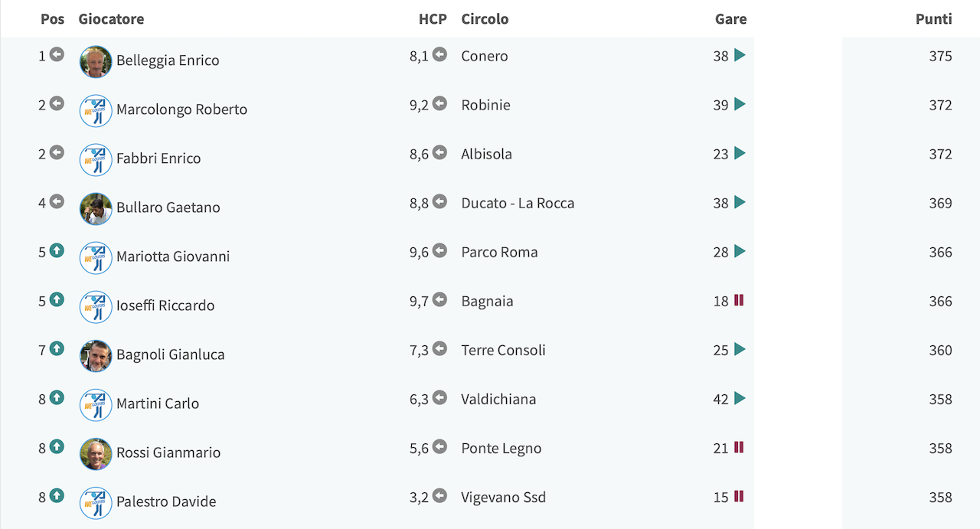Click the WeGolfers logo avatar of Marcolongo Roberto
The width and height of the screenshot is (980, 529).
pyautogui.click(x=96, y=110)
